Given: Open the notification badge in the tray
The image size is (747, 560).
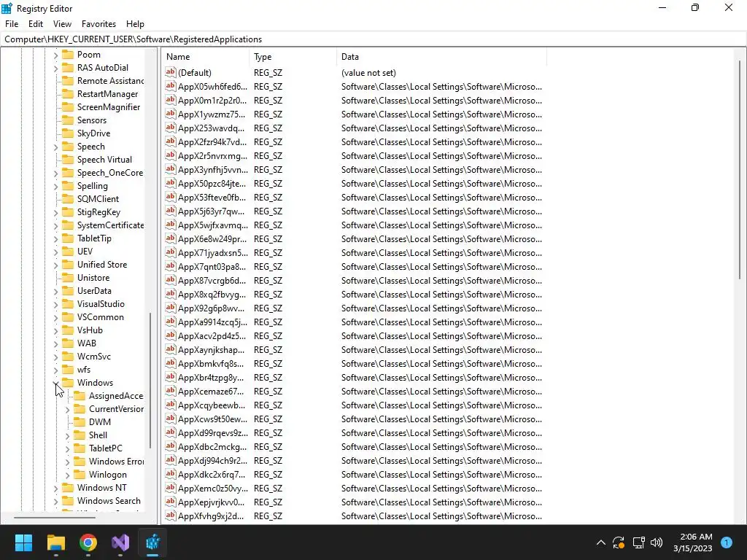Looking at the screenshot, I should pyautogui.click(x=727, y=542).
